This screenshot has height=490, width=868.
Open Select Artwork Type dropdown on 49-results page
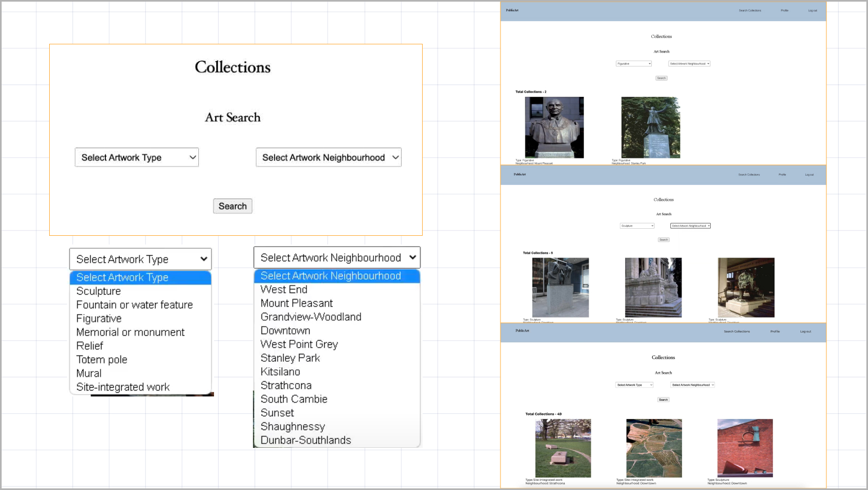click(635, 385)
